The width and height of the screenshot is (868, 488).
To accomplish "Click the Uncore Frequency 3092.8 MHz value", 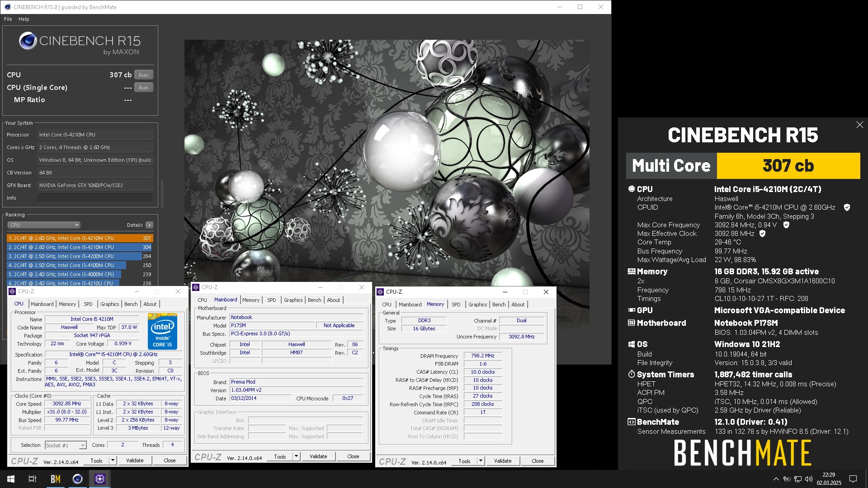I will pos(522,337).
